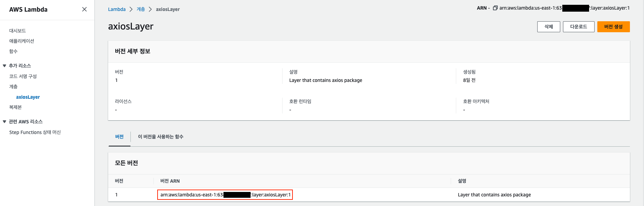Click the AWS Lambda sidebar title

pos(28,10)
